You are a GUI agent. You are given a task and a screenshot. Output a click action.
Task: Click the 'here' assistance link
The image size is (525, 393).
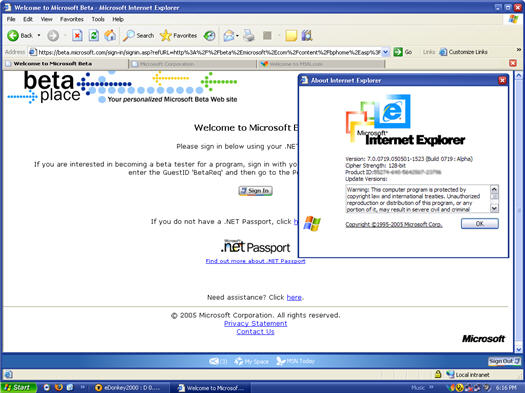click(x=294, y=297)
